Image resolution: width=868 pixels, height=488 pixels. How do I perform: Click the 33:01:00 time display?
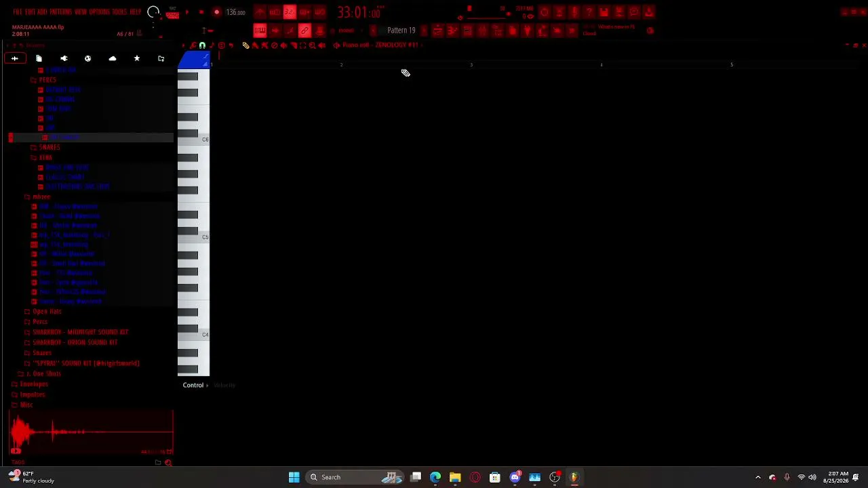pos(359,12)
